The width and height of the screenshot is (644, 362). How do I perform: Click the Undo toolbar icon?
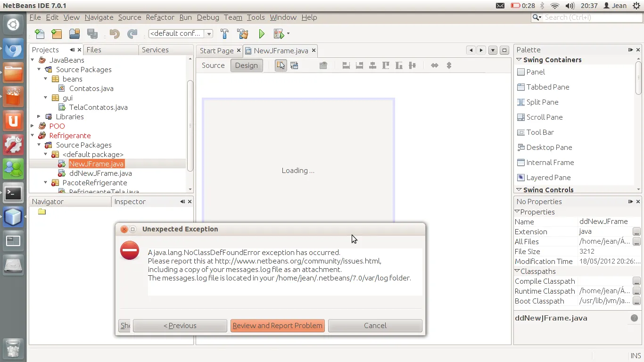pyautogui.click(x=115, y=34)
